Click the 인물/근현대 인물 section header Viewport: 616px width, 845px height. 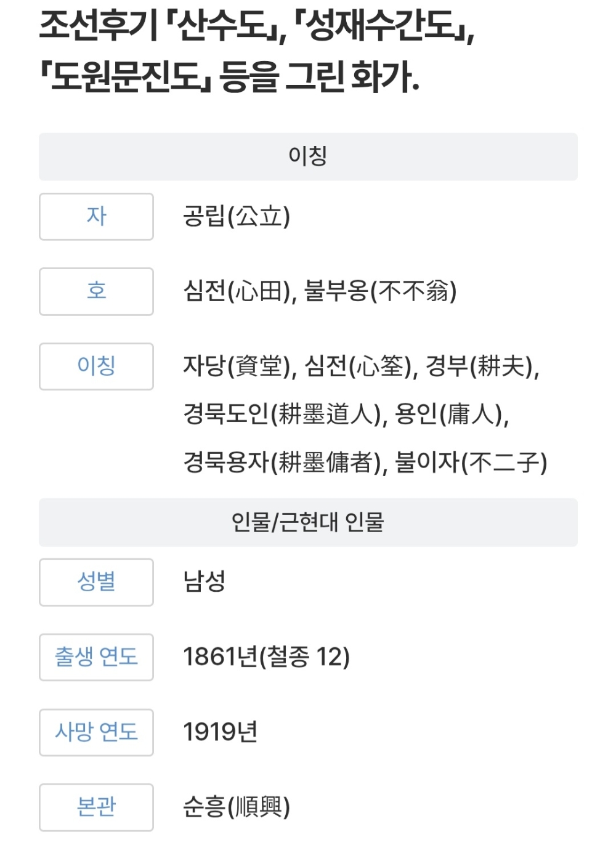point(308,522)
